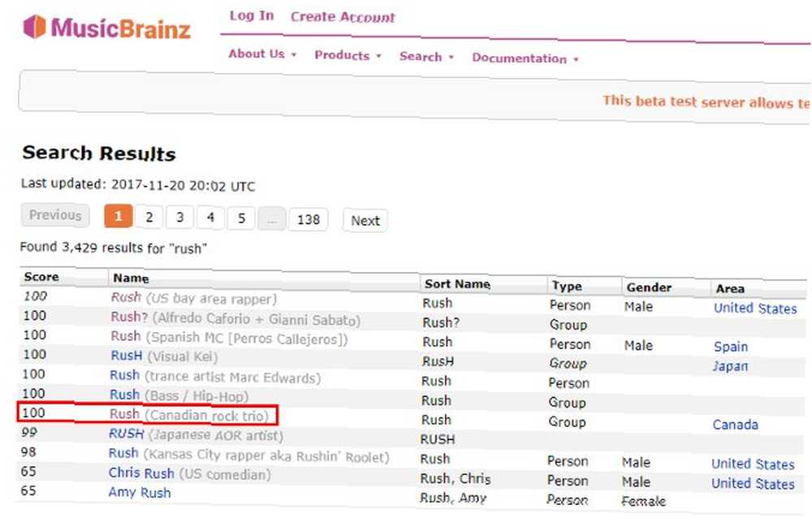Open the Spain area link
Screen dimensions: 812x518
point(731,347)
